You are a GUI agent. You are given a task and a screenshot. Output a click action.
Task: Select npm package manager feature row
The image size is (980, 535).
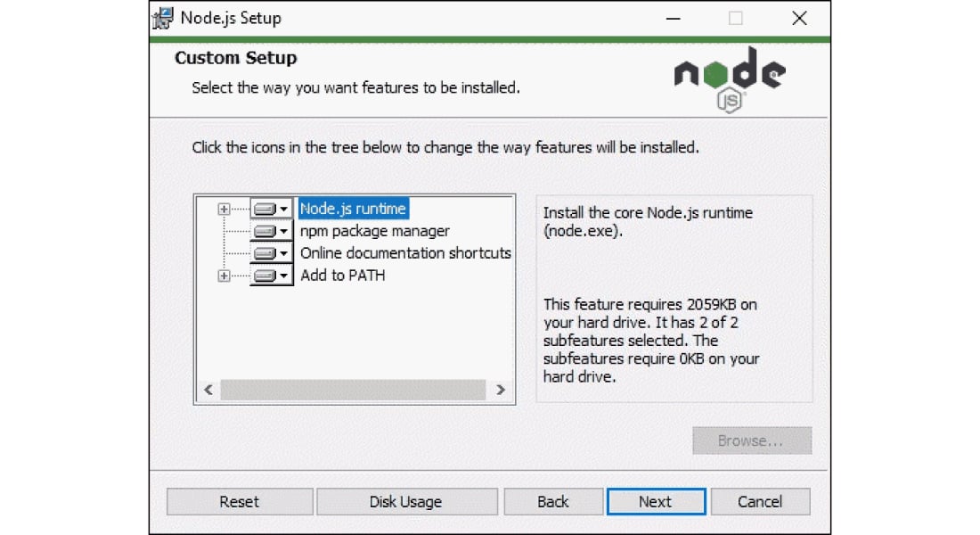(x=374, y=232)
